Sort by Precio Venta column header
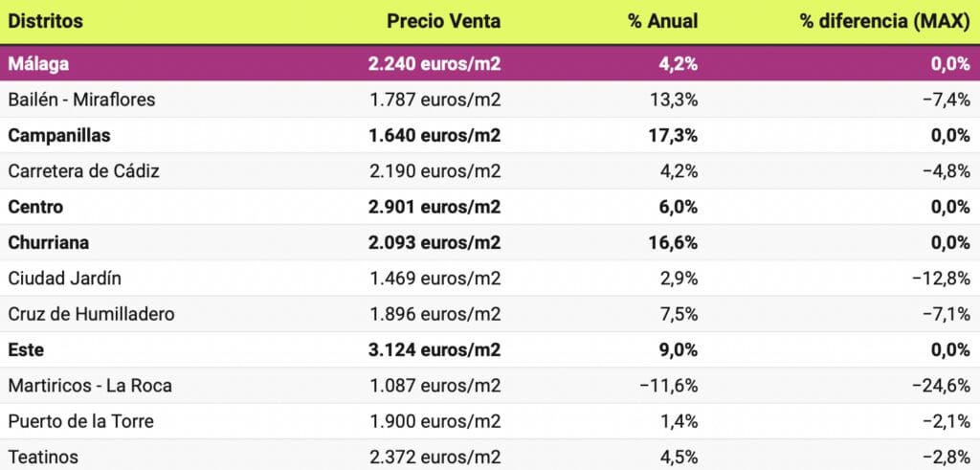This screenshot has width=980, height=470. [443, 21]
